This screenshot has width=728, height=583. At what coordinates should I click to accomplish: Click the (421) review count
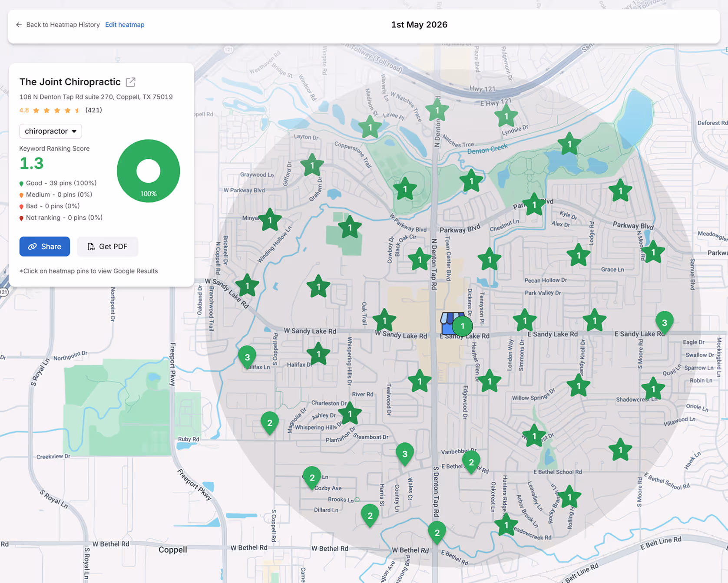coord(94,110)
